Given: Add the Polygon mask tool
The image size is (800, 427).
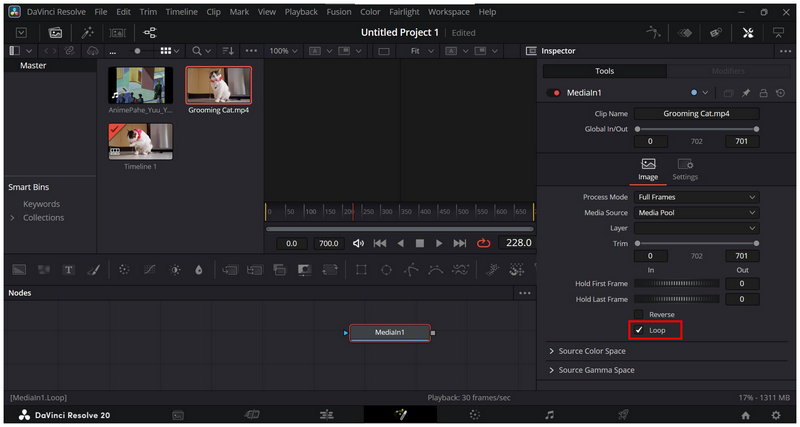Looking at the screenshot, I should [411, 270].
